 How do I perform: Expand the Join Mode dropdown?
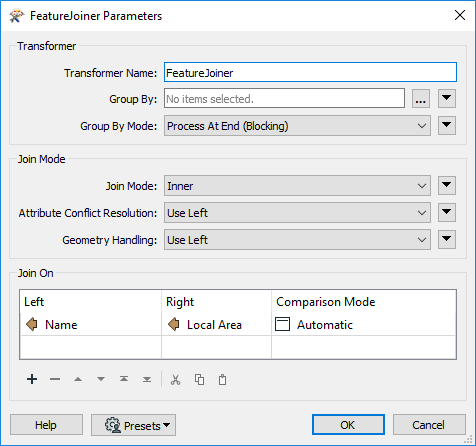297,186
